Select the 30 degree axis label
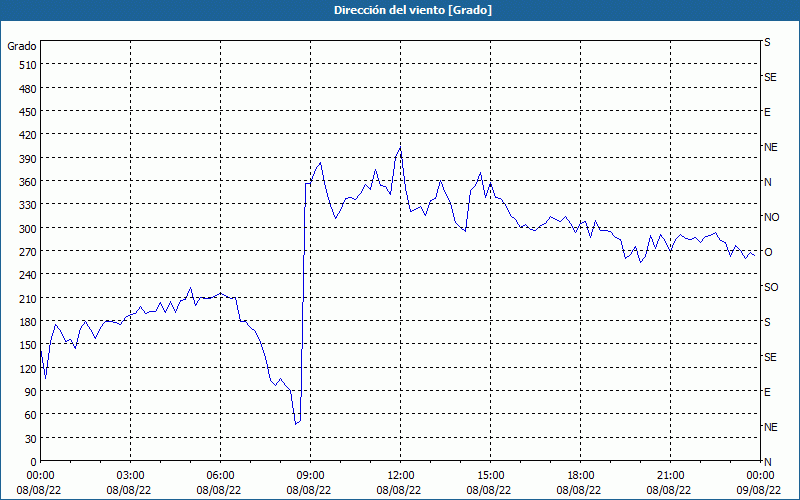 click(x=31, y=438)
